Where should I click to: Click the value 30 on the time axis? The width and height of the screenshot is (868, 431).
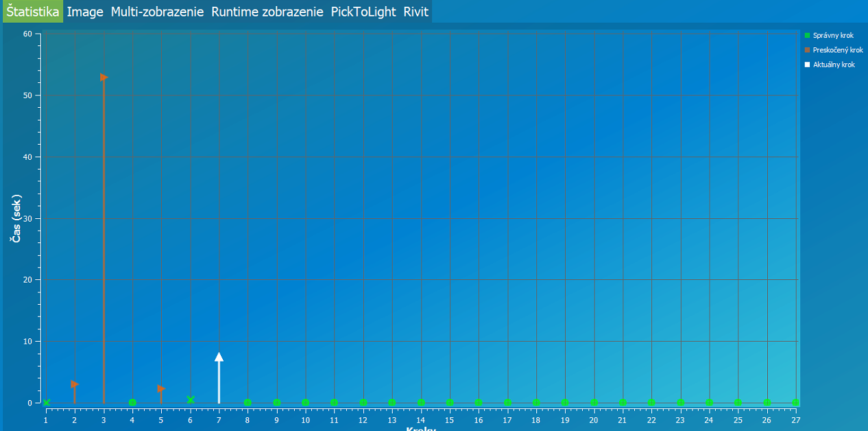coord(27,218)
